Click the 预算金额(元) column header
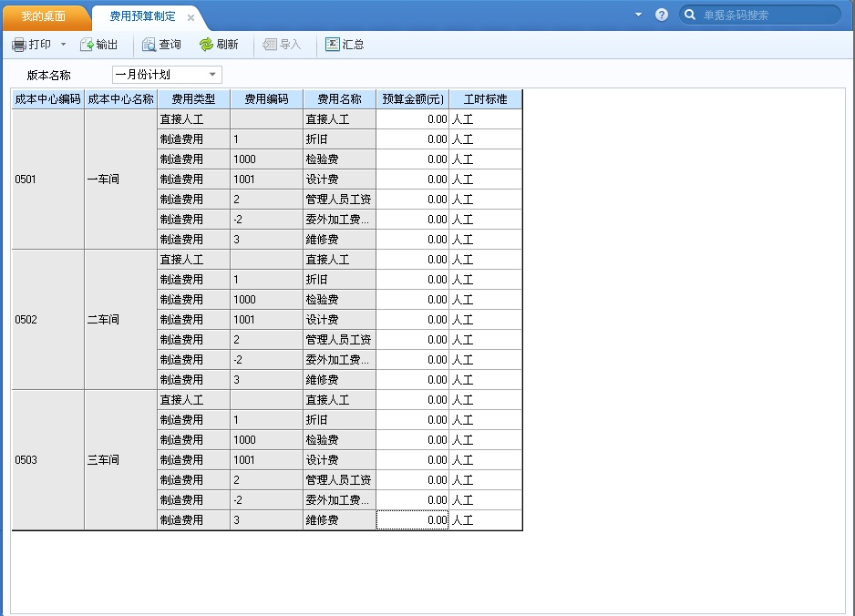The image size is (855, 616). click(x=413, y=99)
